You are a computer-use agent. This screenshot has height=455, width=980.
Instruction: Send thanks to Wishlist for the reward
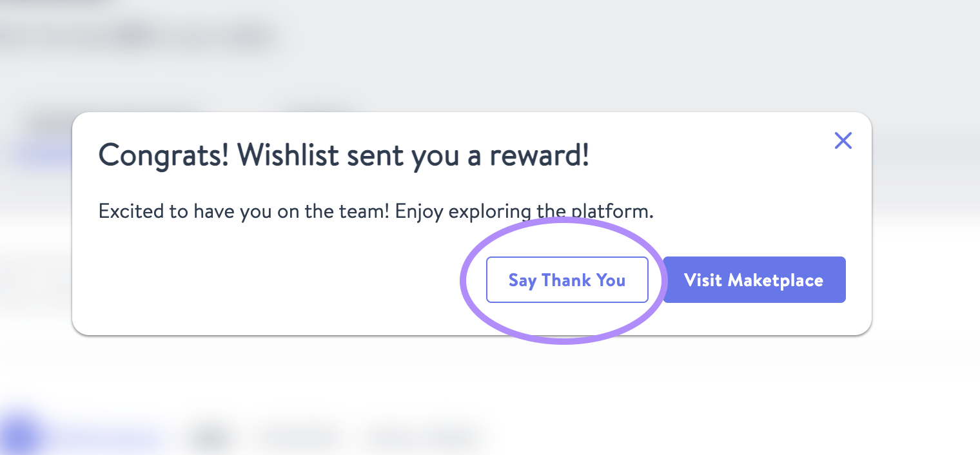tap(567, 280)
